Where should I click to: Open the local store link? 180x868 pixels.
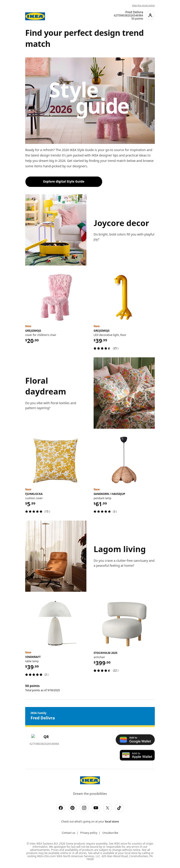click(x=112, y=821)
